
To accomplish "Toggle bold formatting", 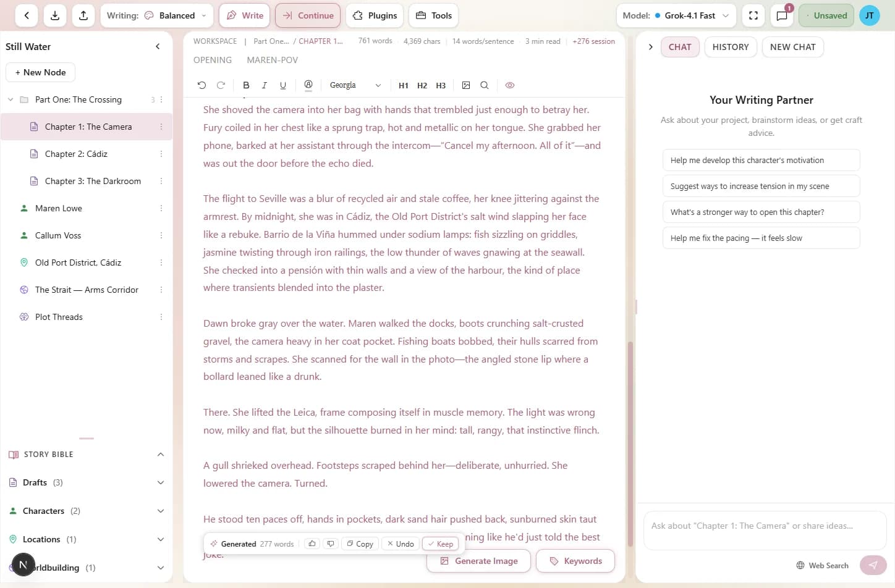I will [x=246, y=85].
